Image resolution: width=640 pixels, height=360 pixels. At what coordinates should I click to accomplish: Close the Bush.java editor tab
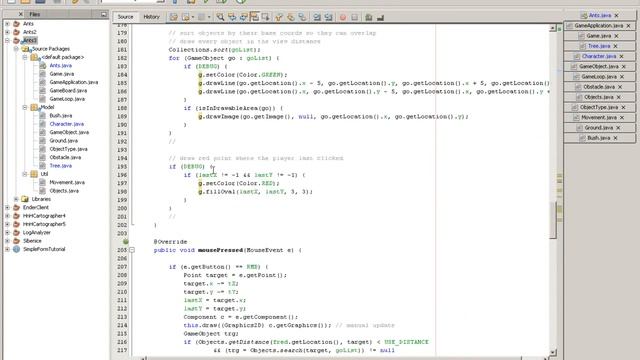pyautogui.click(x=615, y=138)
